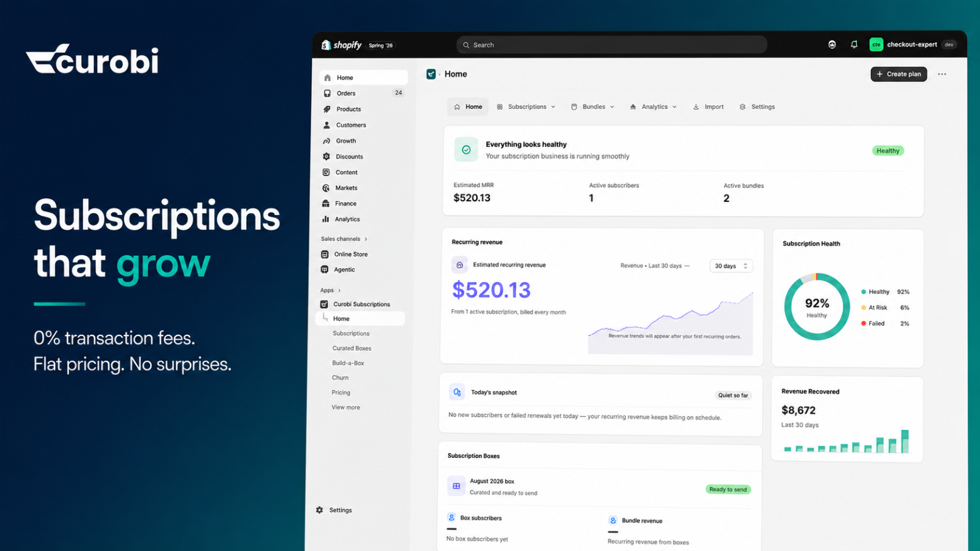Expand the Sales channels section
Viewport: 980px width, 551px height.
[344, 239]
